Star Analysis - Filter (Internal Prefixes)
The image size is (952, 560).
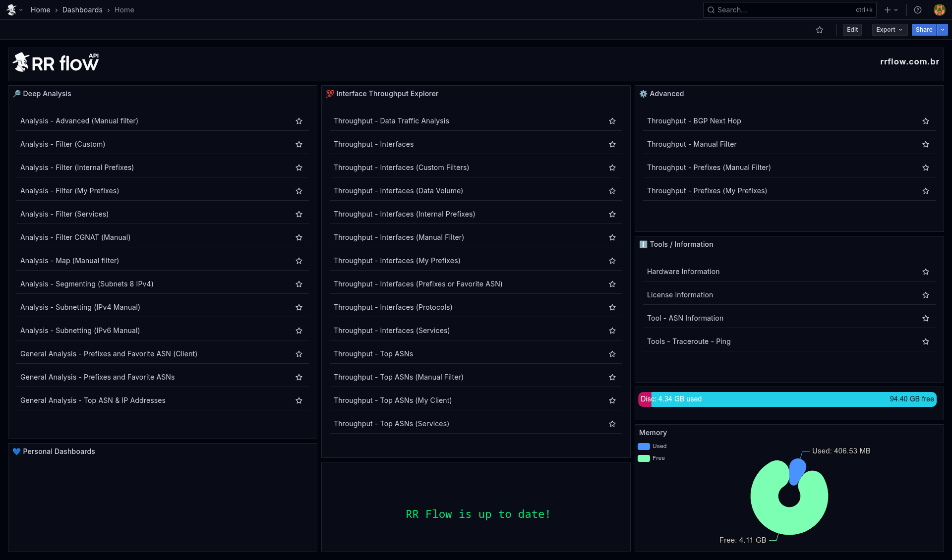[299, 168]
